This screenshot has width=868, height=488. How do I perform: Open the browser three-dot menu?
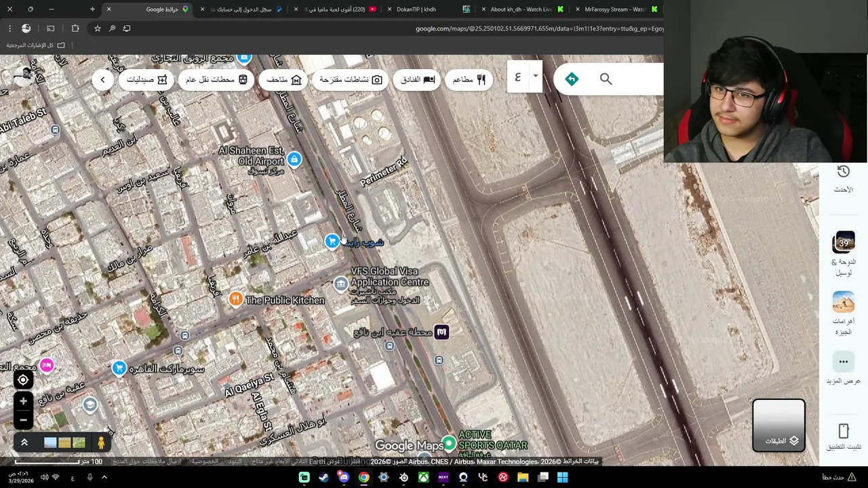(x=9, y=28)
